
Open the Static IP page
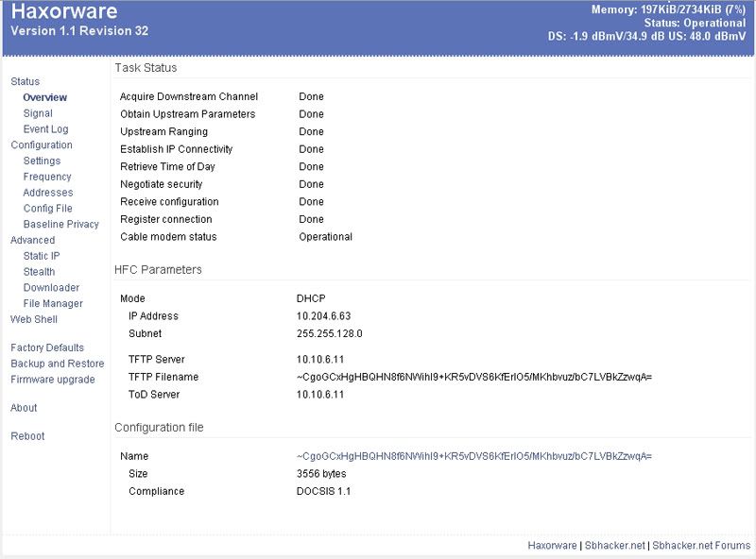tap(42, 256)
